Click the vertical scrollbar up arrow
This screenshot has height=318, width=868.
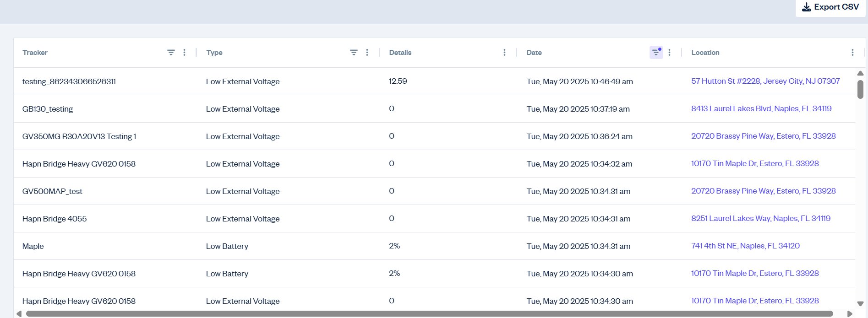[860, 73]
